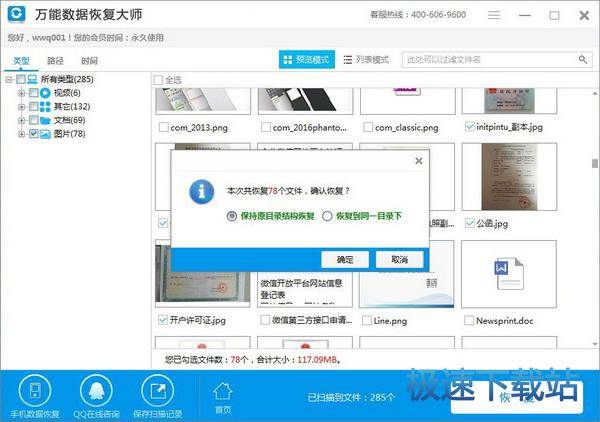Toggle 视频(6) tree checkbox
This screenshot has width=600, height=422.
pyautogui.click(x=34, y=93)
